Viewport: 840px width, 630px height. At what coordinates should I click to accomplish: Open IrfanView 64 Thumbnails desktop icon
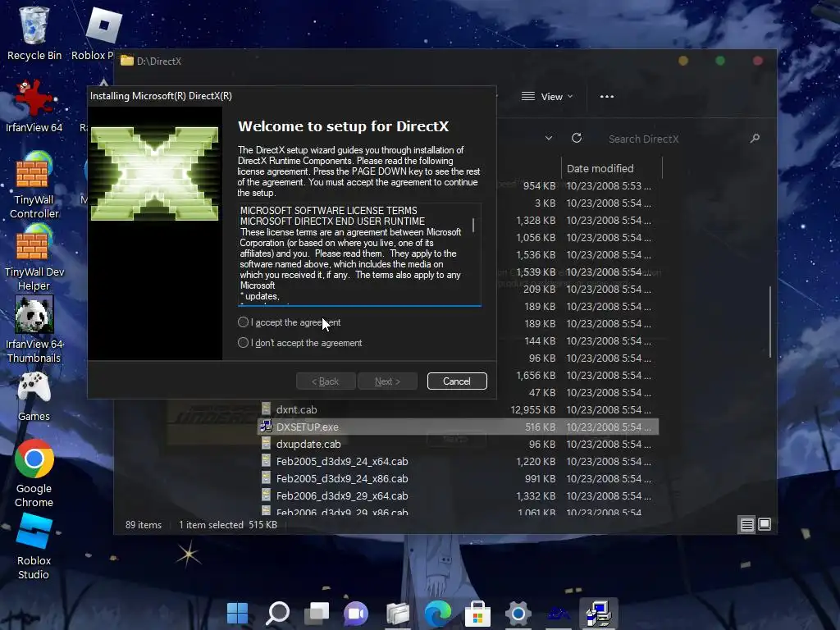pyautogui.click(x=34, y=330)
